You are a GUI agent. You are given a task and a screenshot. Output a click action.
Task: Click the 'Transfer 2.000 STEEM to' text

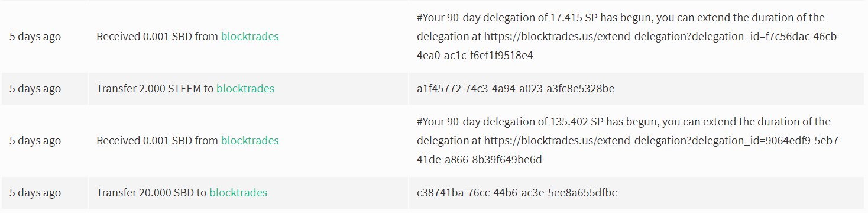coord(155,89)
